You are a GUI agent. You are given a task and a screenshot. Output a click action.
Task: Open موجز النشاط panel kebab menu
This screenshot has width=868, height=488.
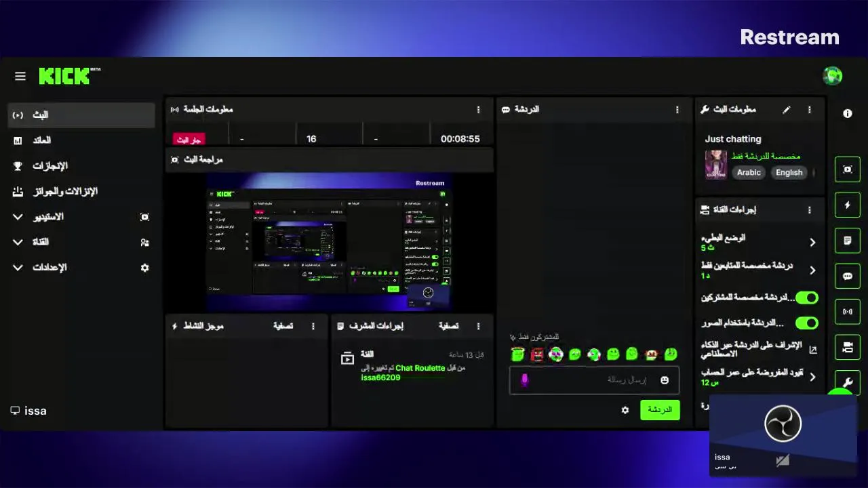(x=313, y=326)
